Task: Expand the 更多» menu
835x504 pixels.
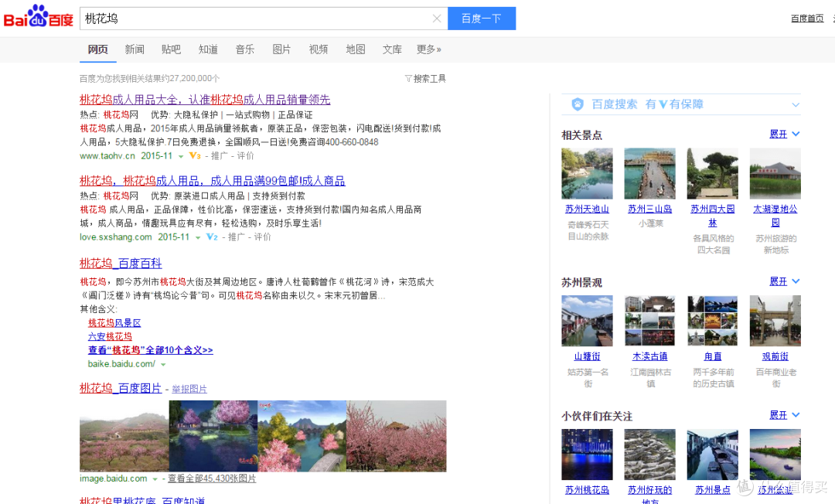Action: (428, 49)
